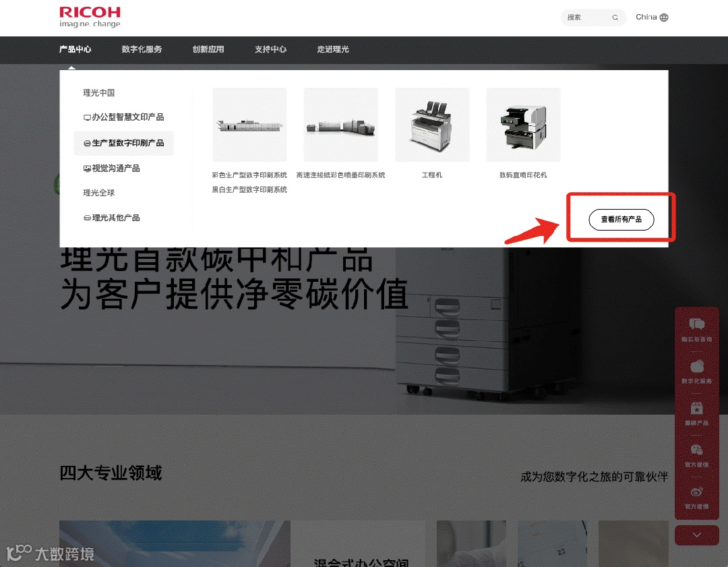Viewport: 728px width, 567px height.
Task: Click the search magnifier icon
Action: pos(615,18)
